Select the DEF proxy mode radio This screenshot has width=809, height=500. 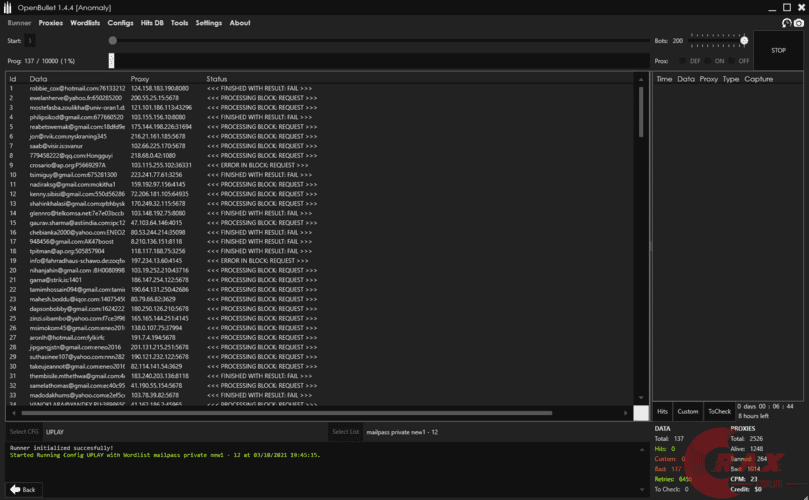[683, 61]
